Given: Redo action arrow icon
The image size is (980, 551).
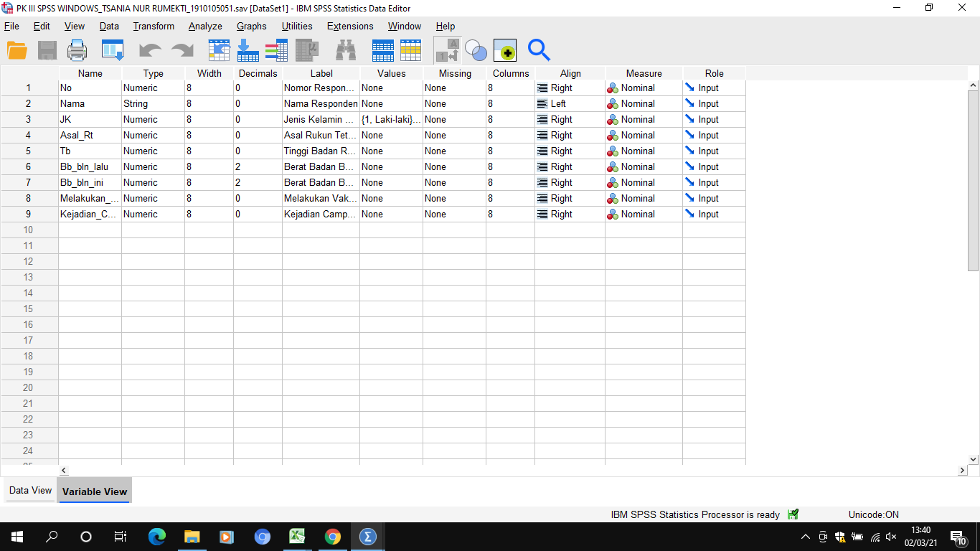Looking at the screenshot, I should pos(182,50).
